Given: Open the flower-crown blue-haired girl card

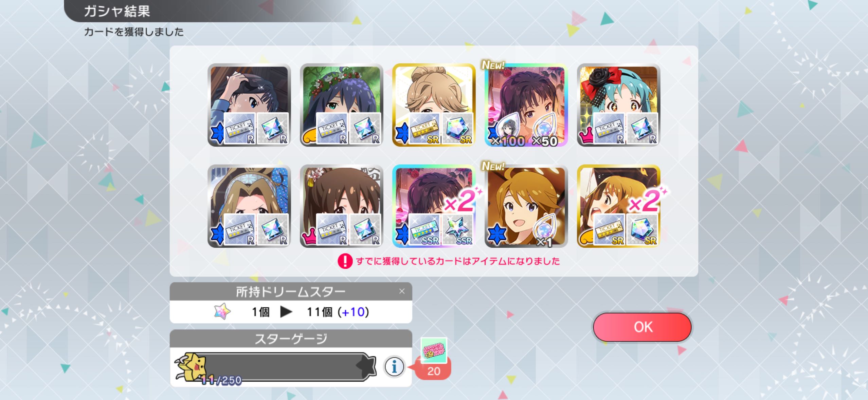Looking at the screenshot, I should (x=341, y=105).
